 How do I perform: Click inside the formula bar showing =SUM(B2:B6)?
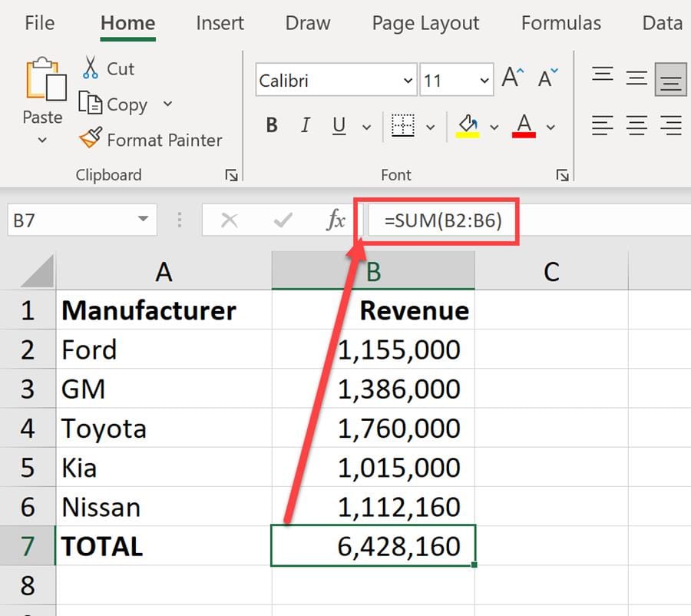tap(441, 219)
